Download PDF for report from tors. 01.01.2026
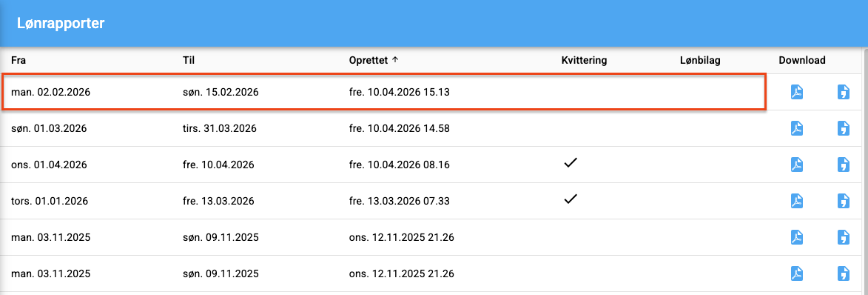The width and height of the screenshot is (868, 295). coord(796,201)
